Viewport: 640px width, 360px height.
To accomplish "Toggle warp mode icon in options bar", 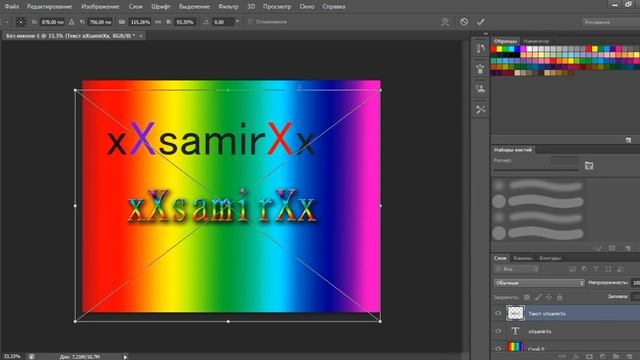I will point(445,22).
